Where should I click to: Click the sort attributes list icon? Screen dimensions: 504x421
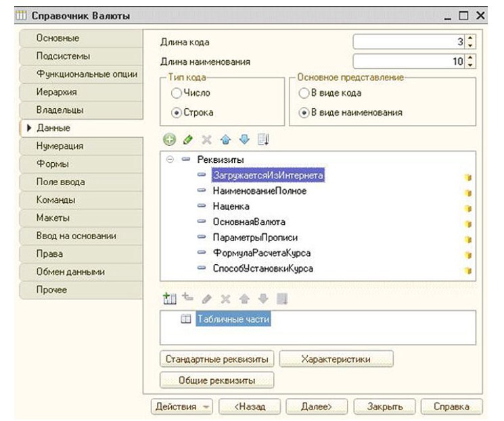pos(263,140)
